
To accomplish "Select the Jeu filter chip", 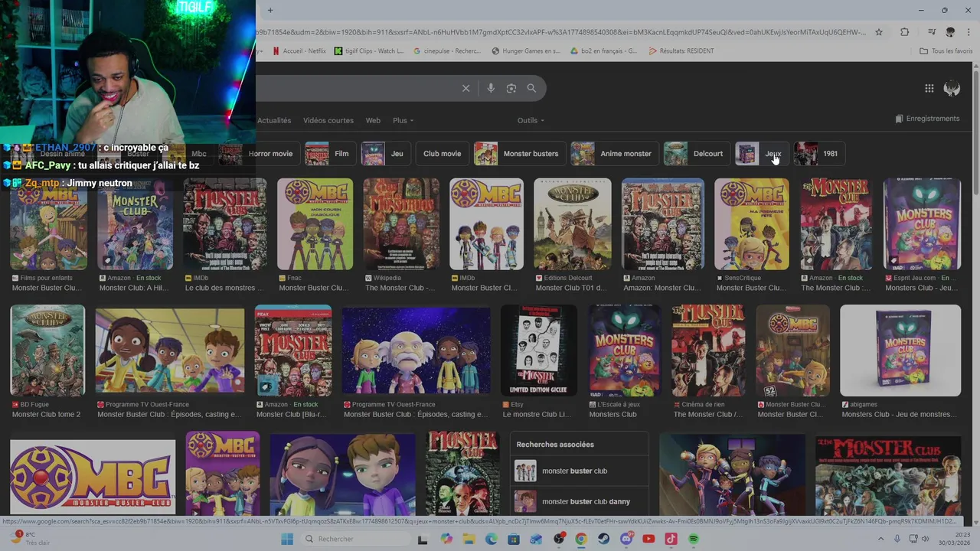I will coord(386,154).
